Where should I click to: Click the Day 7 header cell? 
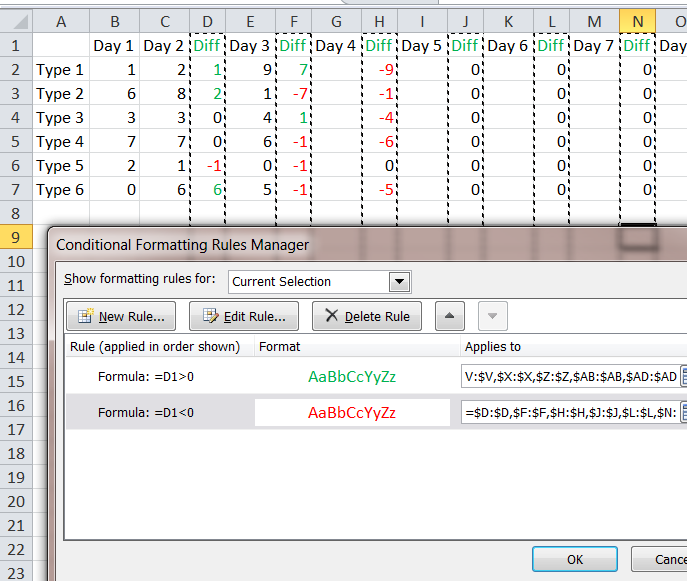click(595, 46)
